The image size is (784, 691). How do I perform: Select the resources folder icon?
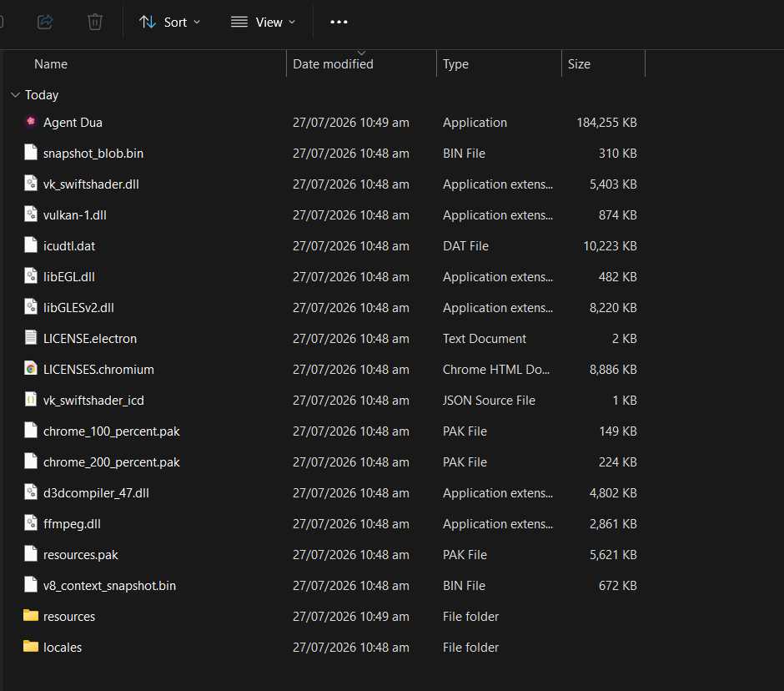tap(31, 615)
